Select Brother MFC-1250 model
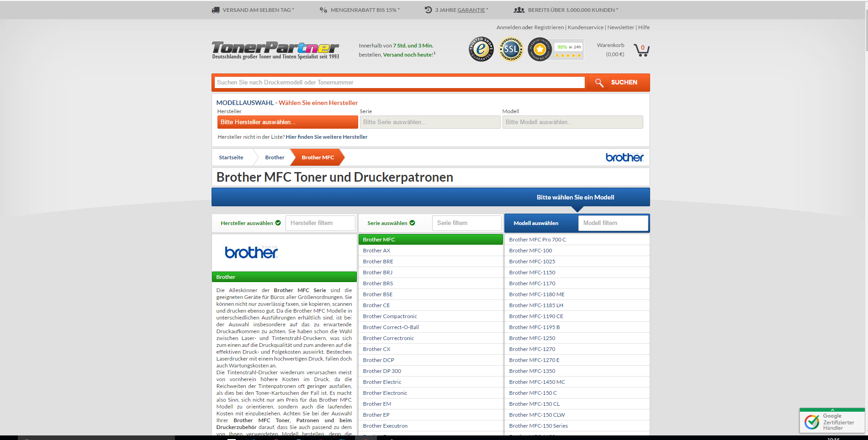 (x=532, y=338)
